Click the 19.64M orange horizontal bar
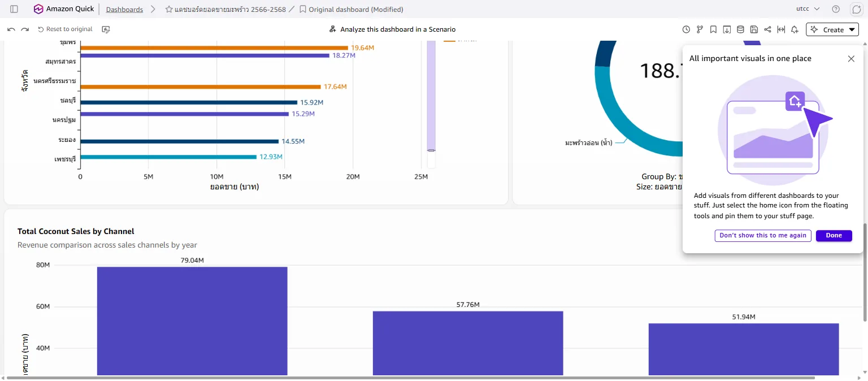 point(214,48)
